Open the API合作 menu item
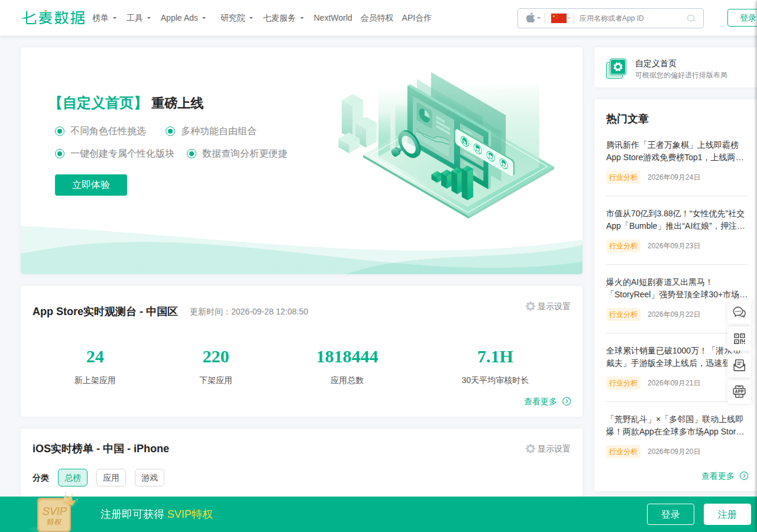 [x=416, y=18]
